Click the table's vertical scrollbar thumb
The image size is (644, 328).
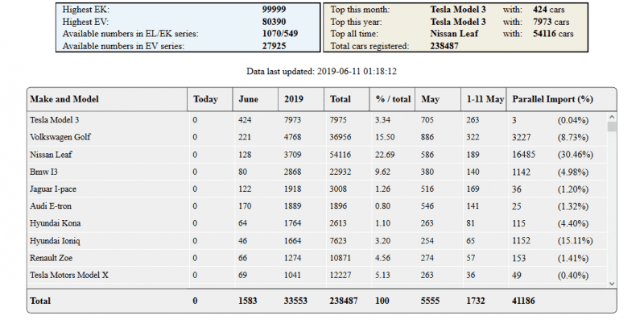pos(612,127)
